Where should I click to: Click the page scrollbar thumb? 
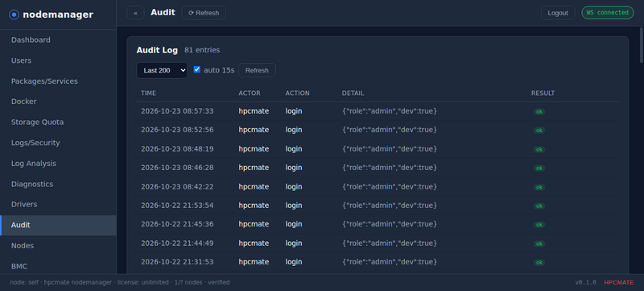[642, 45]
